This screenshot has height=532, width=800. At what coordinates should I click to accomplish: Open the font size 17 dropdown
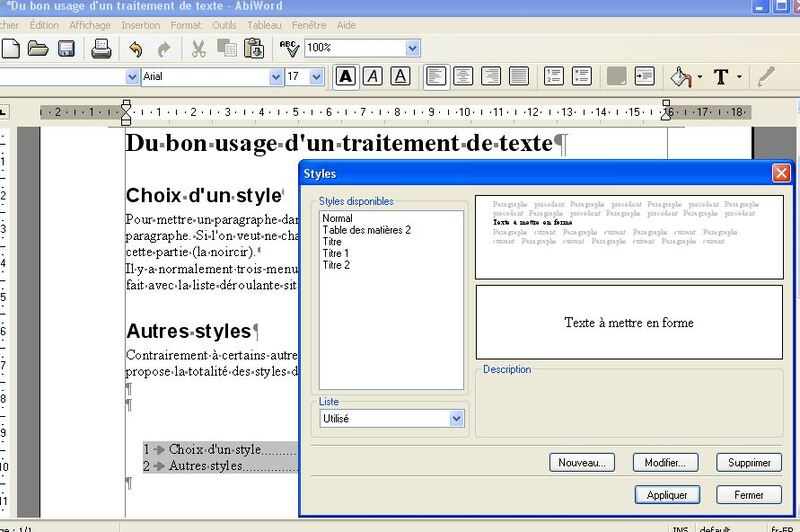317,77
